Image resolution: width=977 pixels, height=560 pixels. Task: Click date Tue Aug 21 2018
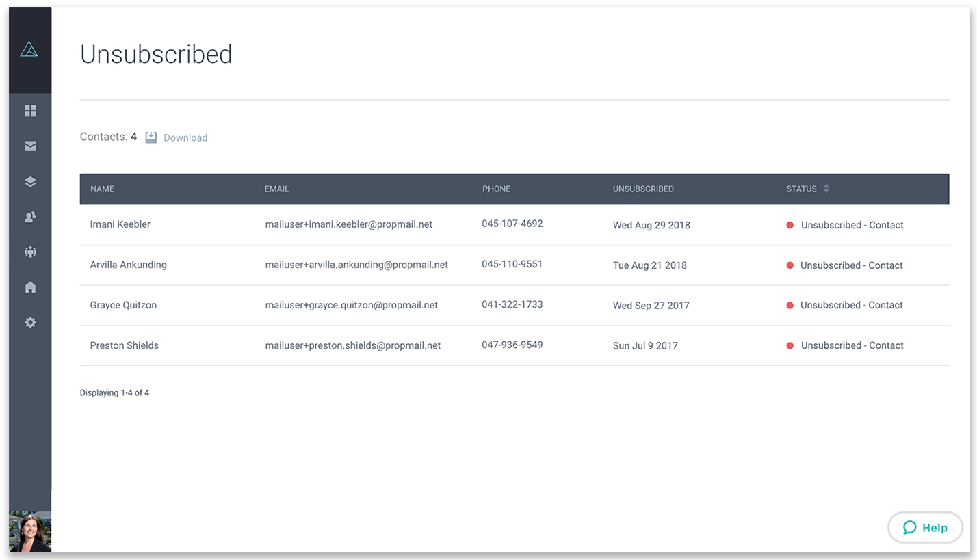point(650,265)
